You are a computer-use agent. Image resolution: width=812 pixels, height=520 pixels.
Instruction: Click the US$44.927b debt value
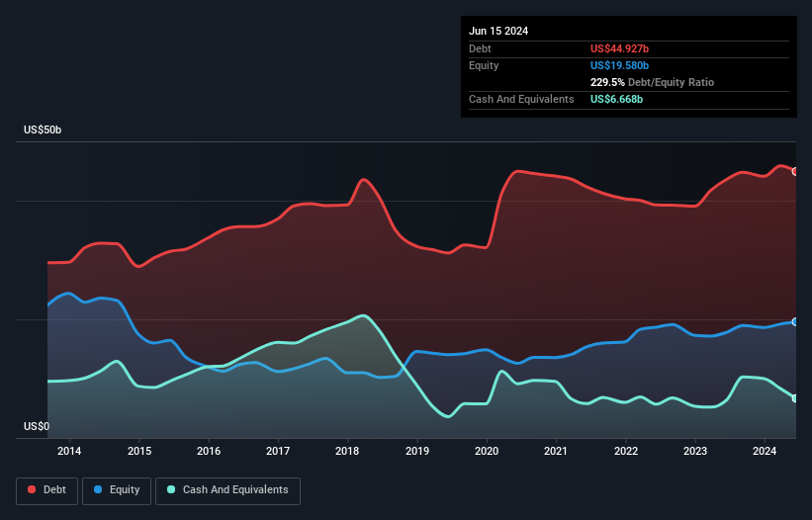click(x=620, y=48)
